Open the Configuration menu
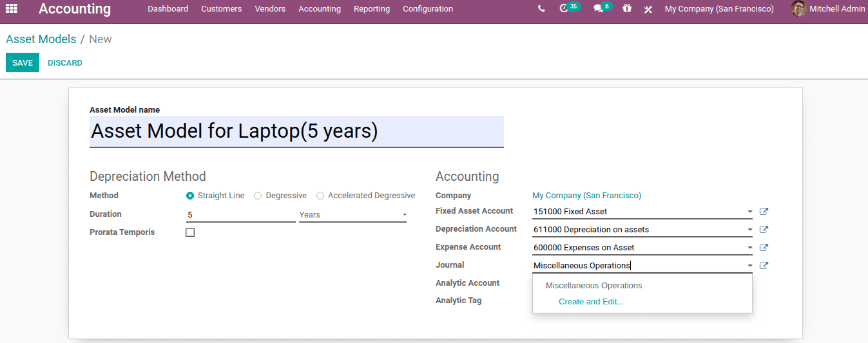 428,9
